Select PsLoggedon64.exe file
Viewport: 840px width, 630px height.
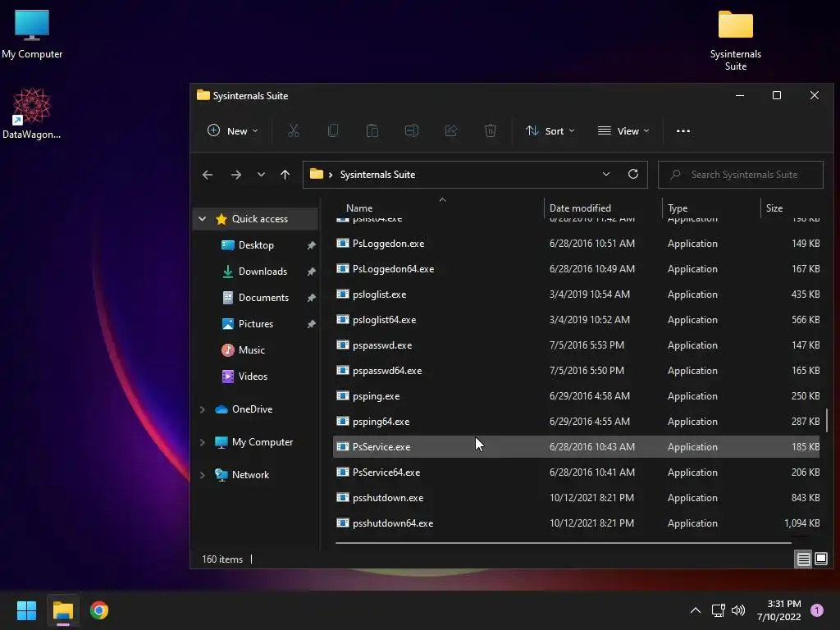577,268
